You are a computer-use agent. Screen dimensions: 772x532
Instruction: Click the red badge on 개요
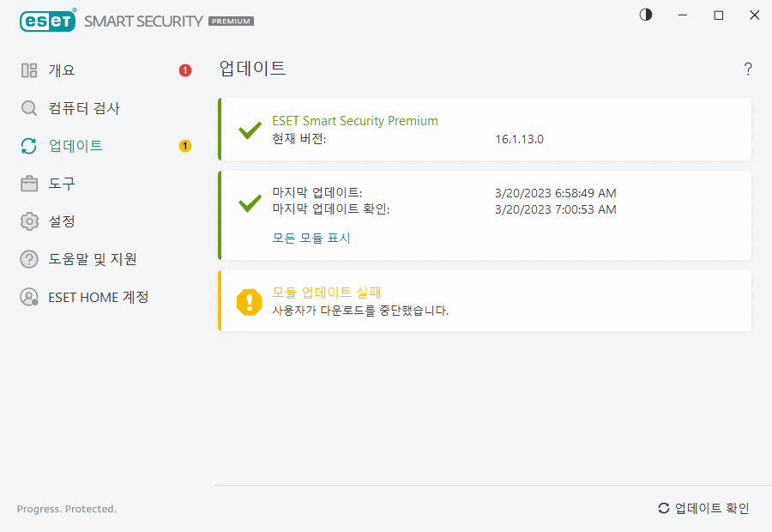pos(184,71)
